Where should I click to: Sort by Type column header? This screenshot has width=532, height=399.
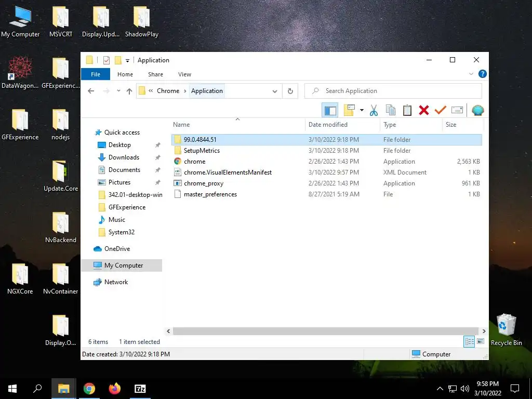[411, 125]
